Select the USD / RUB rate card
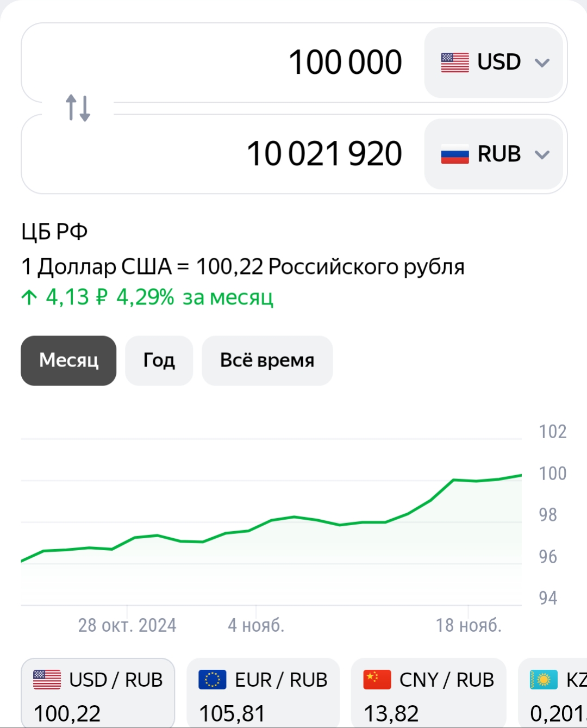Image resolution: width=587 pixels, height=728 pixels. coord(98,693)
